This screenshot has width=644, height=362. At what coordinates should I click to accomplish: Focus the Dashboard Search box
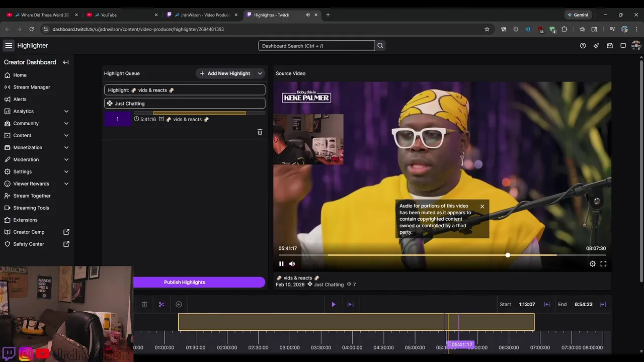coord(316,46)
